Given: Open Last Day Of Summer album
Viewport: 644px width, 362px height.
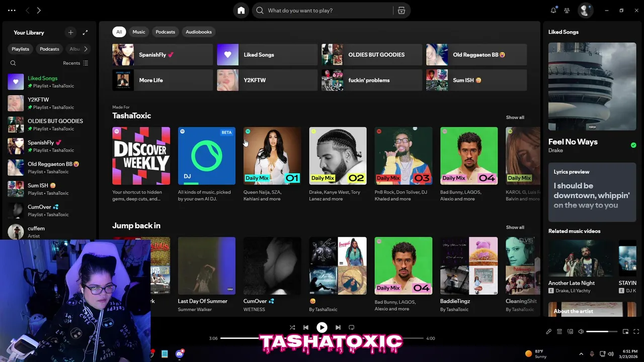Looking at the screenshot, I should [x=206, y=275].
